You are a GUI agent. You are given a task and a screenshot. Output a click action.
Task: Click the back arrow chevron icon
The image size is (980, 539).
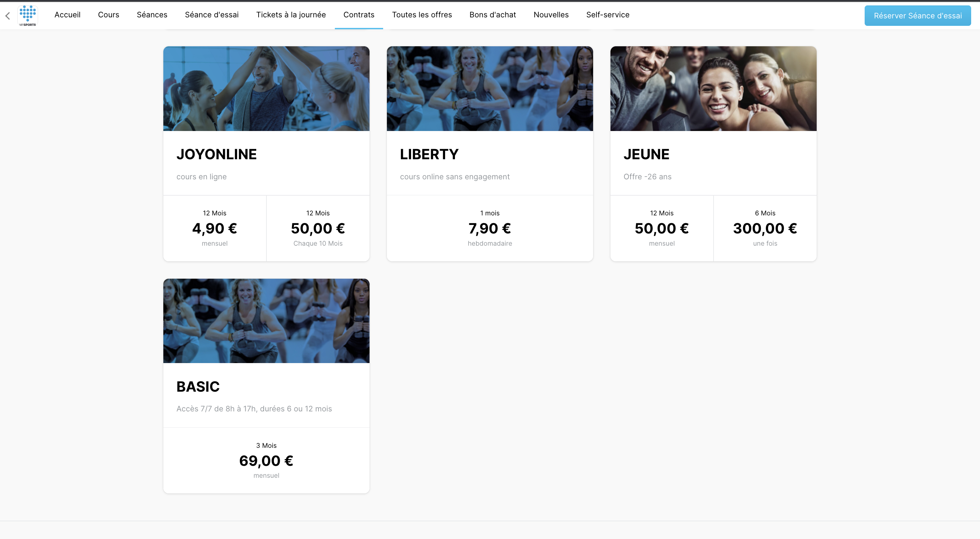point(7,16)
